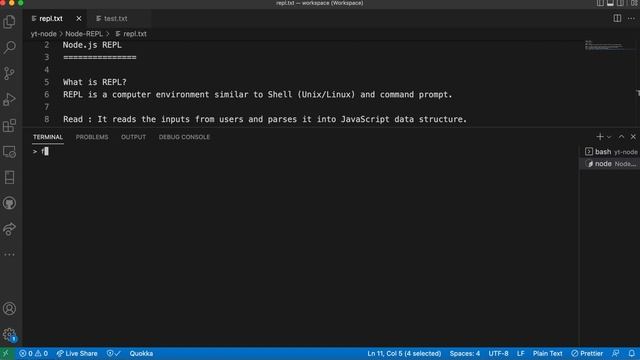Image resolution: width=640 pixels, height=360 pixels.
Task: Click the editor minimap
Action: (604, 46)
